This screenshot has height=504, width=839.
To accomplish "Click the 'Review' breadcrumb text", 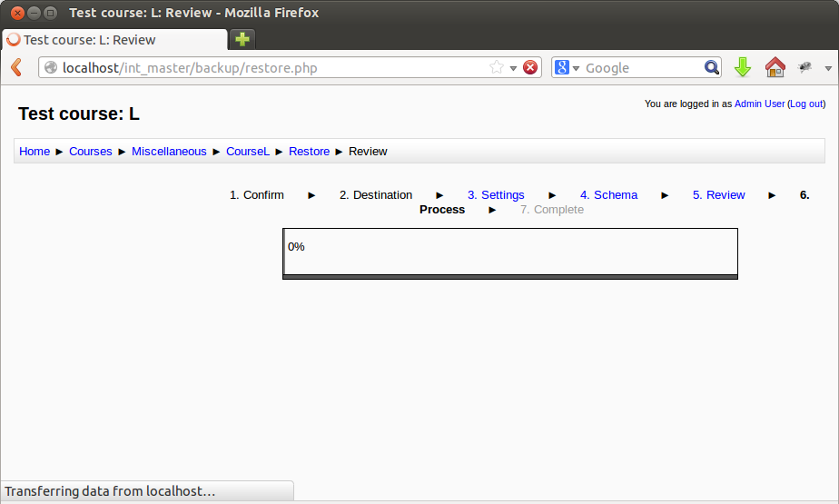I will pyautogui.click(x=368, y=152).
